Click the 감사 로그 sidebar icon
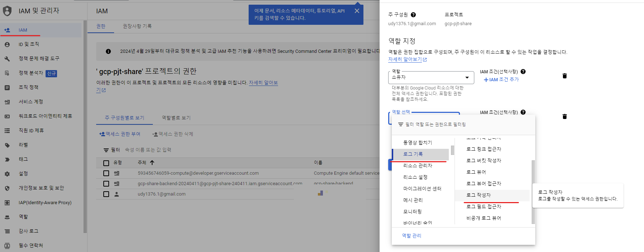This screenshot has width=644, height=252. (7, 232)
